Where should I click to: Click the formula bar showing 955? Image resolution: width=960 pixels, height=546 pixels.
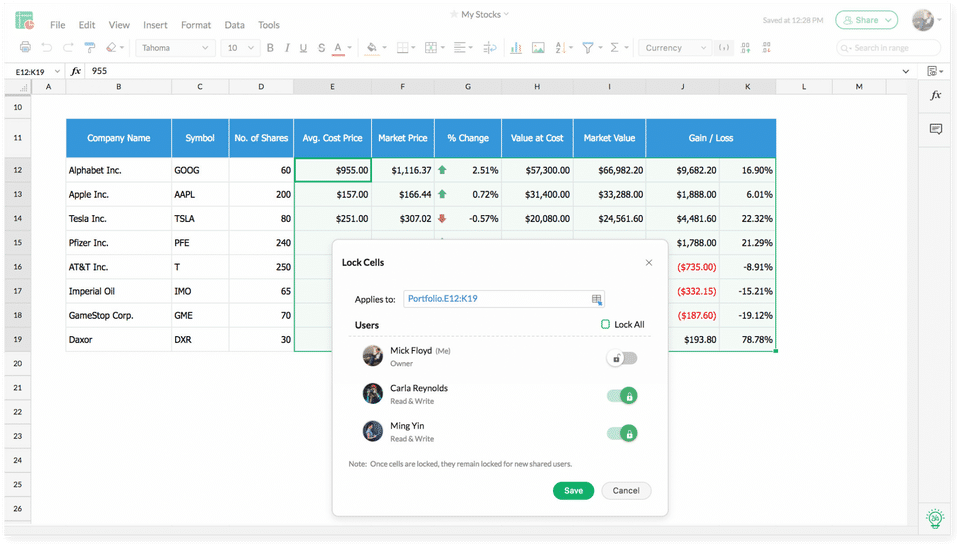click(x=490, y=71)
